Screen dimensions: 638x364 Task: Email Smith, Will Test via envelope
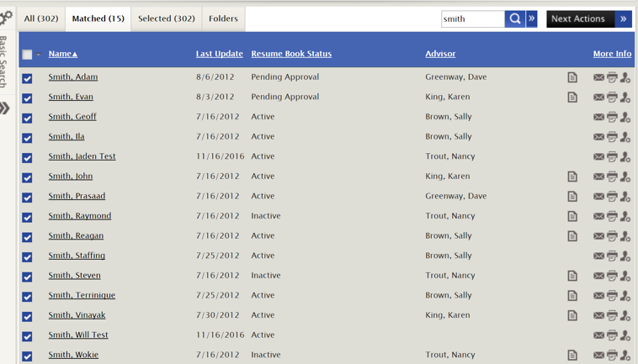coord(598,335)
